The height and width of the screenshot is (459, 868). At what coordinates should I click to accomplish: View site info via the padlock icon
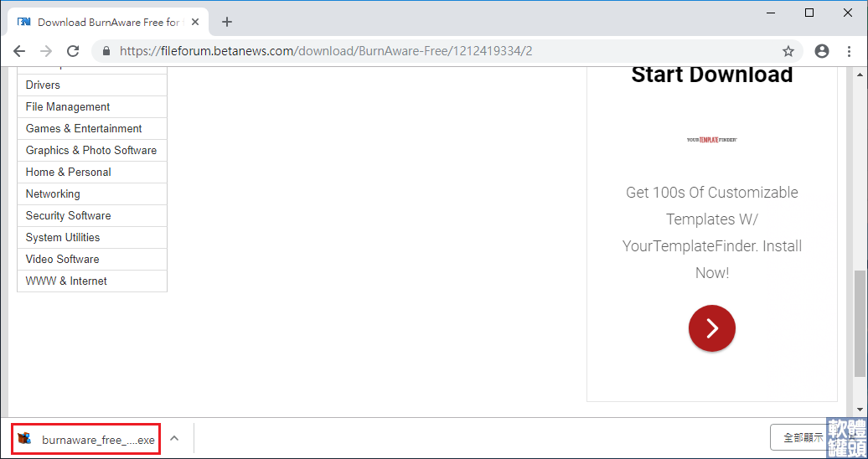pos(107,51)
